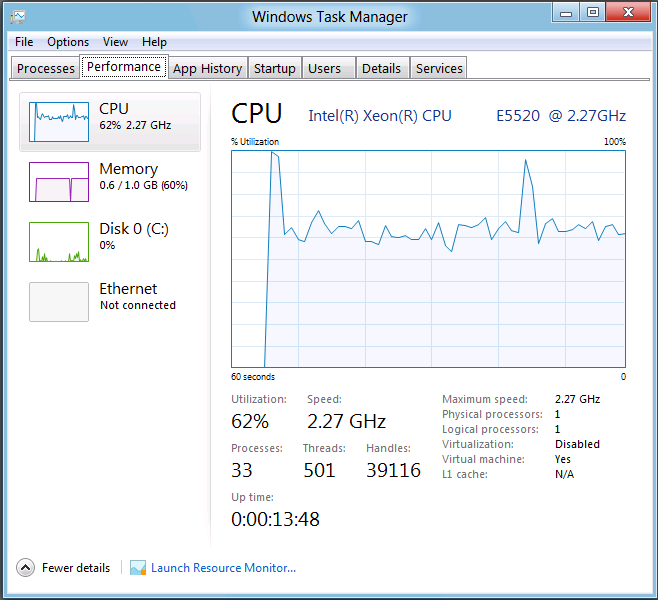This screenshot has height=600, width=658.
Task: Close the Task Manager window
Action: (x=628, y=12)
